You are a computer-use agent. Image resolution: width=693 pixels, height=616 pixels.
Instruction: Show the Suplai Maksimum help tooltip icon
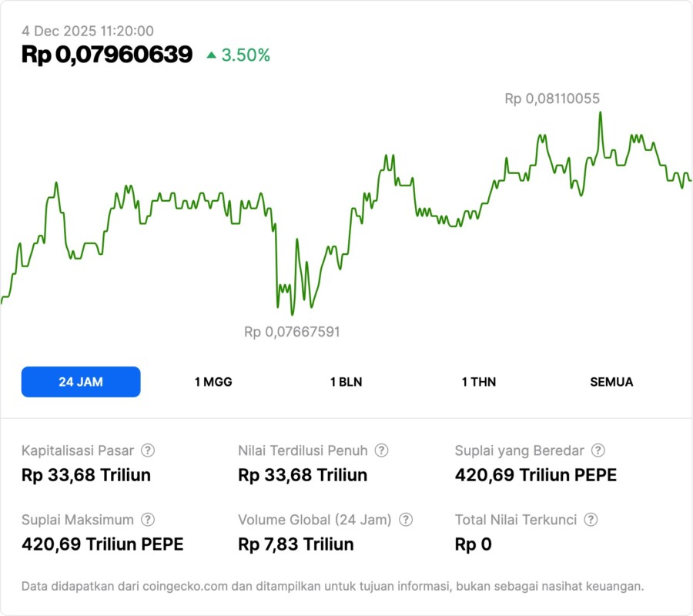click(x=148, y=520)
